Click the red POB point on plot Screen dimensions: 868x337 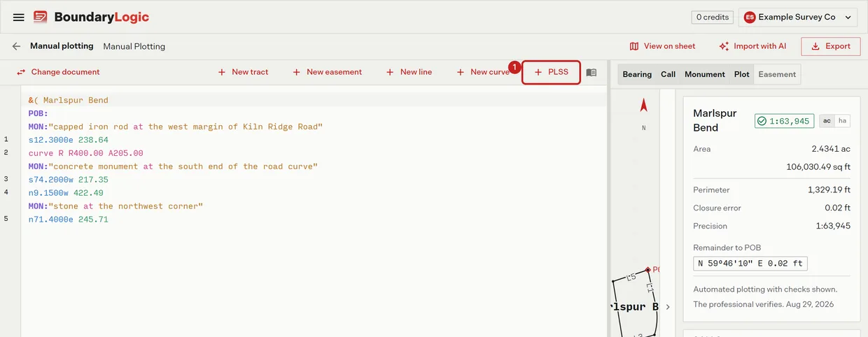649,269
